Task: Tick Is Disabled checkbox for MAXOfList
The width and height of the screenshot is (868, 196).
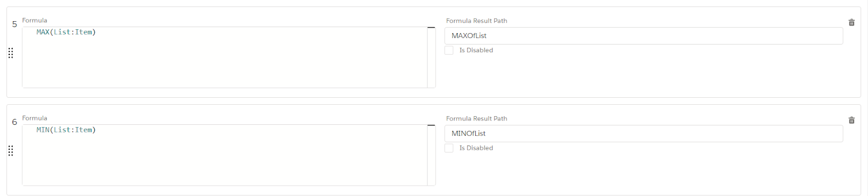Action: 449,50
